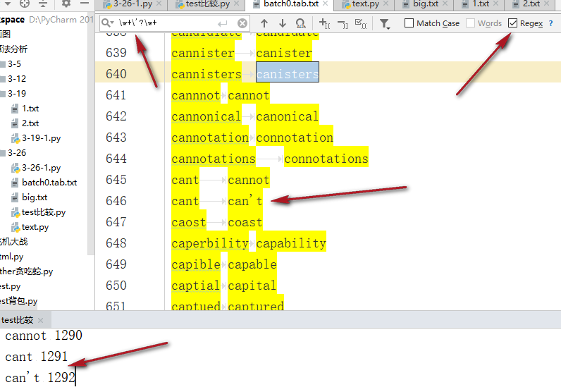
Task: Click the word 'cannister' on line 639
Action: pos(203,54)
